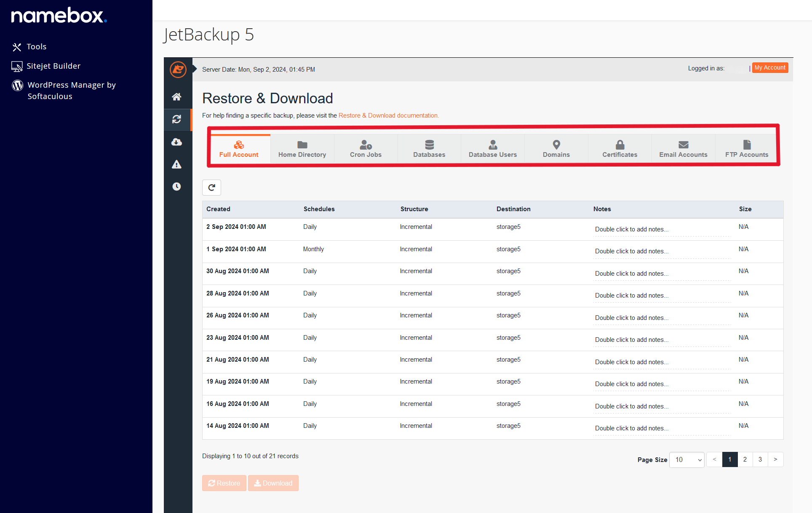Select the 2 Sep 2024 01:00 AM backup

click(493, 229)
